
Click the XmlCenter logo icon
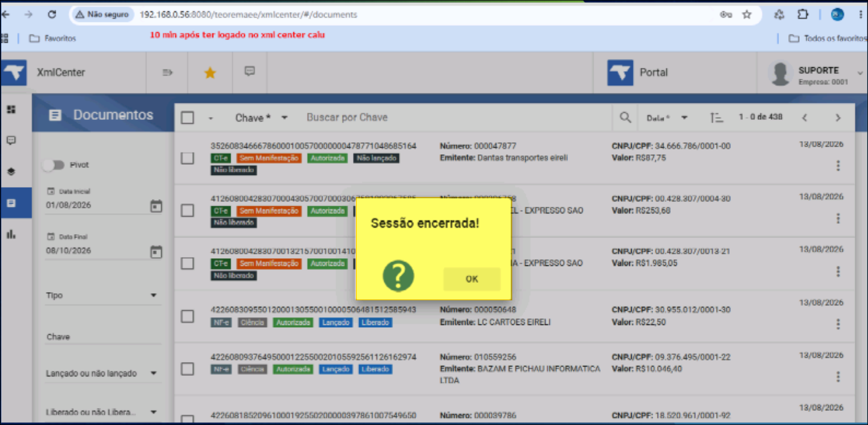click(14, 72)
